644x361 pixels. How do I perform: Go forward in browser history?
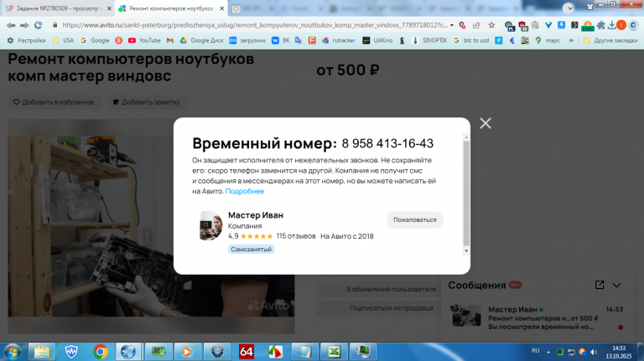[x=24, y=25]
